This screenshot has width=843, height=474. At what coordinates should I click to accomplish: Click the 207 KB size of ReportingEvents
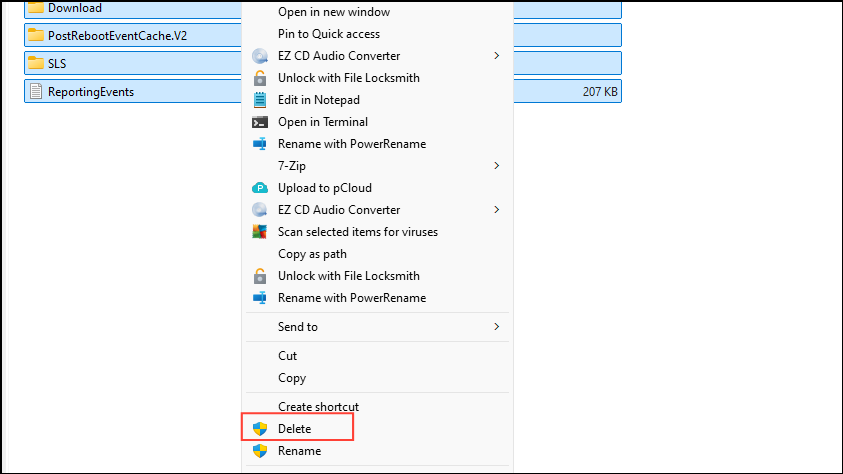(600, 92)
